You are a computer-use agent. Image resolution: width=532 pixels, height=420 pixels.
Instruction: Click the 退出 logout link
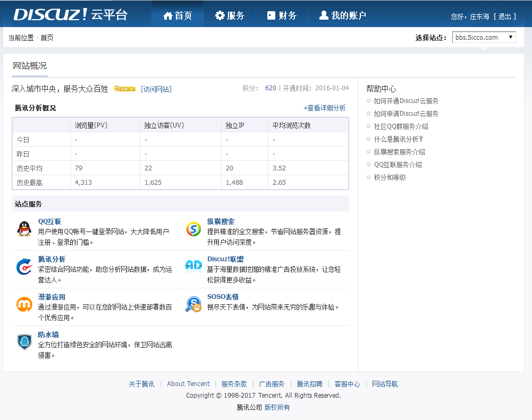point(504,16)
